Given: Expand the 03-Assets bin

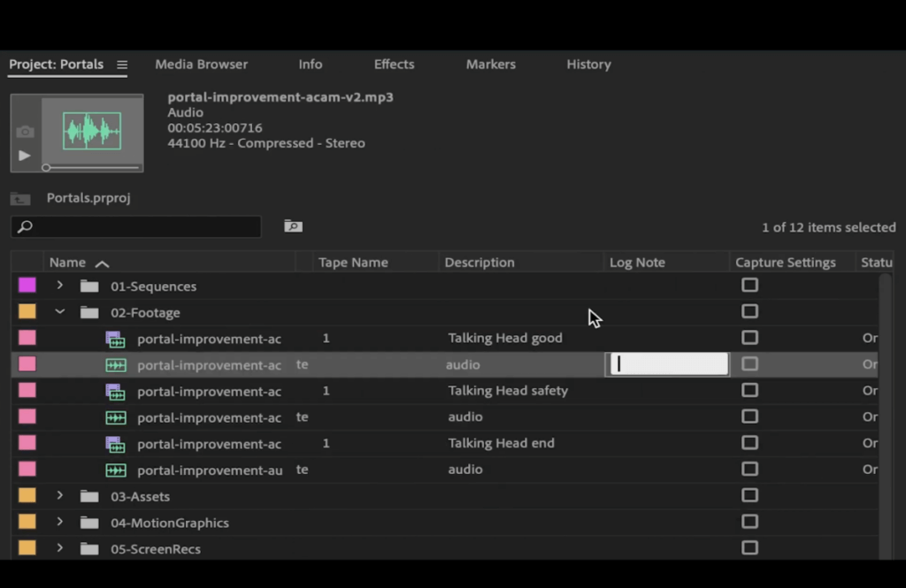Looking at the screenshot, I should coord(59,496).
